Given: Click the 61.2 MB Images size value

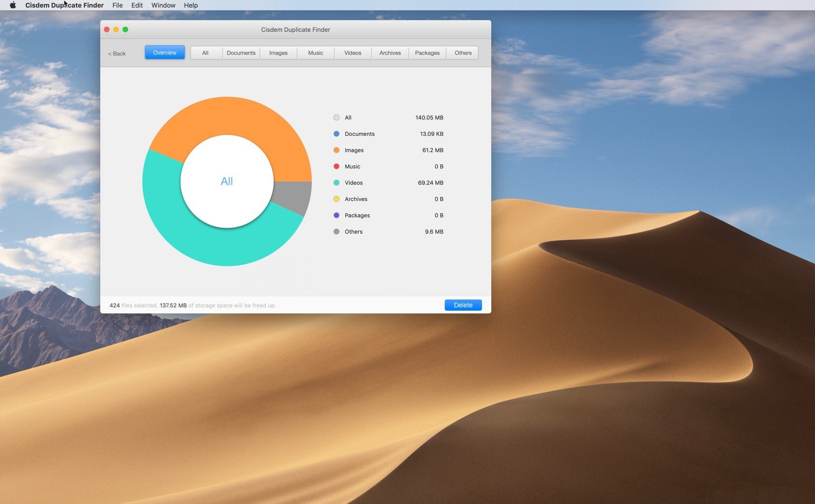Looking at the screenshot, I should (x=433, y=150).
